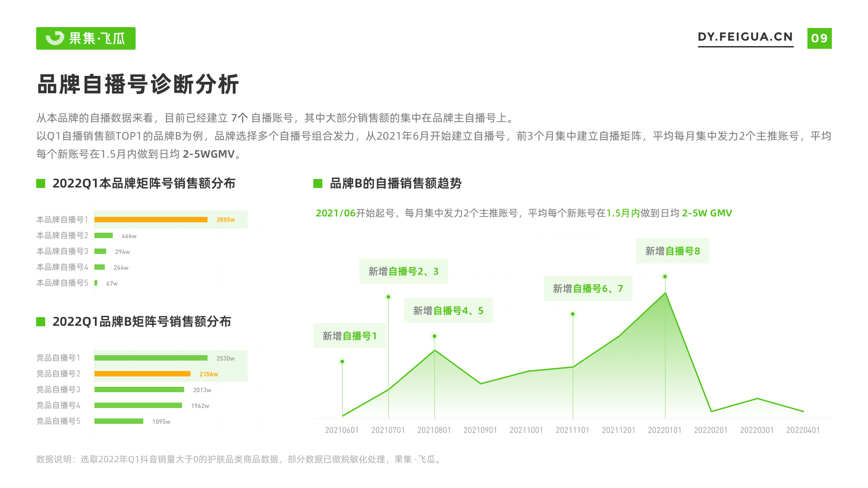Click the 本品牌自播号2 row label

click(x=62, y=235)
